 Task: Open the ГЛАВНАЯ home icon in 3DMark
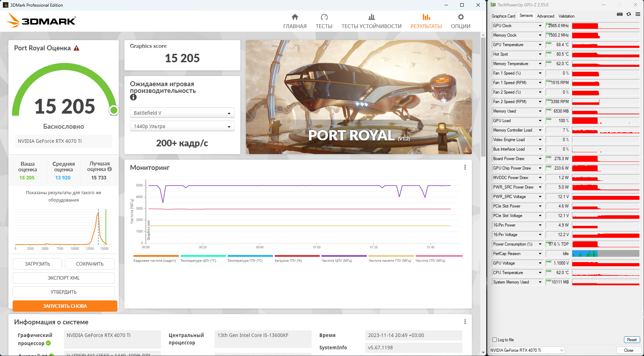tap(295, 17)
